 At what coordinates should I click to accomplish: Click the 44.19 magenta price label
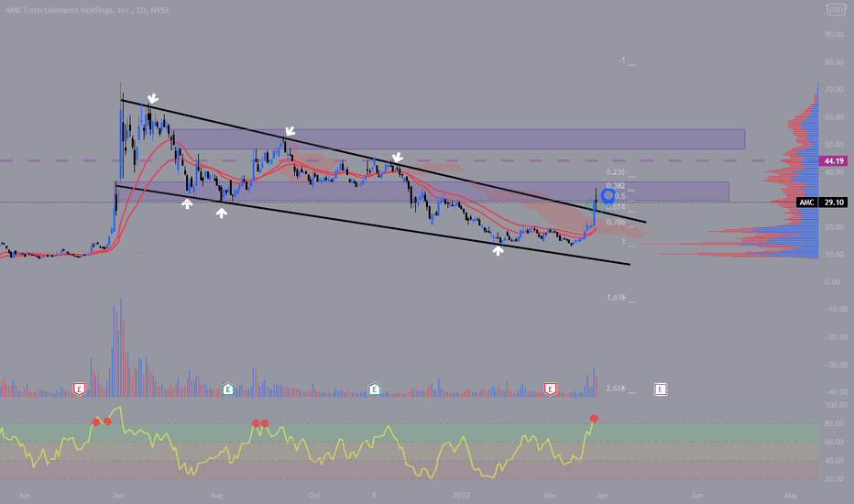(x=833, y=160)
